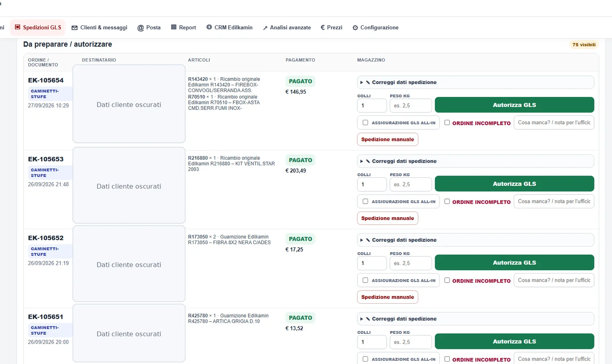The height and width of the screenshot is (364, 612).
Task: Click the pencil icon for order EK-105652
Action: point(368,240)
